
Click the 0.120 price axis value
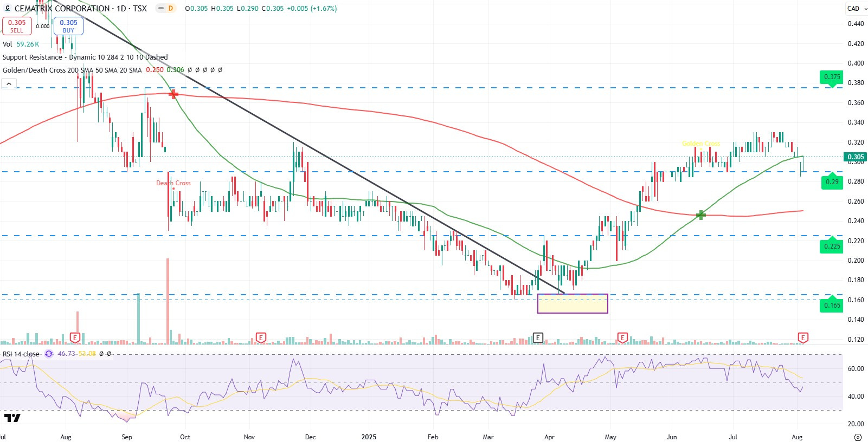pyautogui.click(x=856, y=340)
